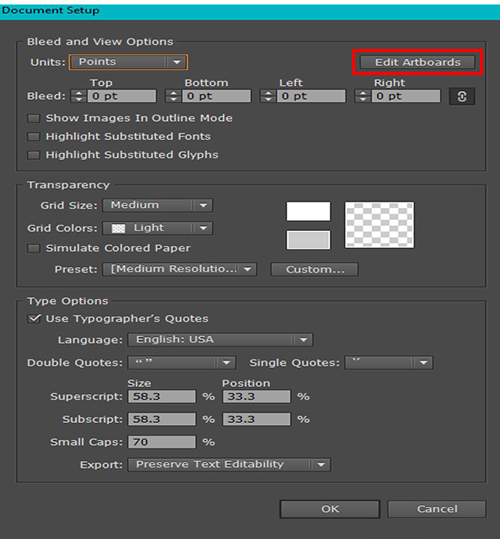Click the Superscript Size field
Viewport: 500px width, 539px height.
pyautogui.click(x=162, y=397)
